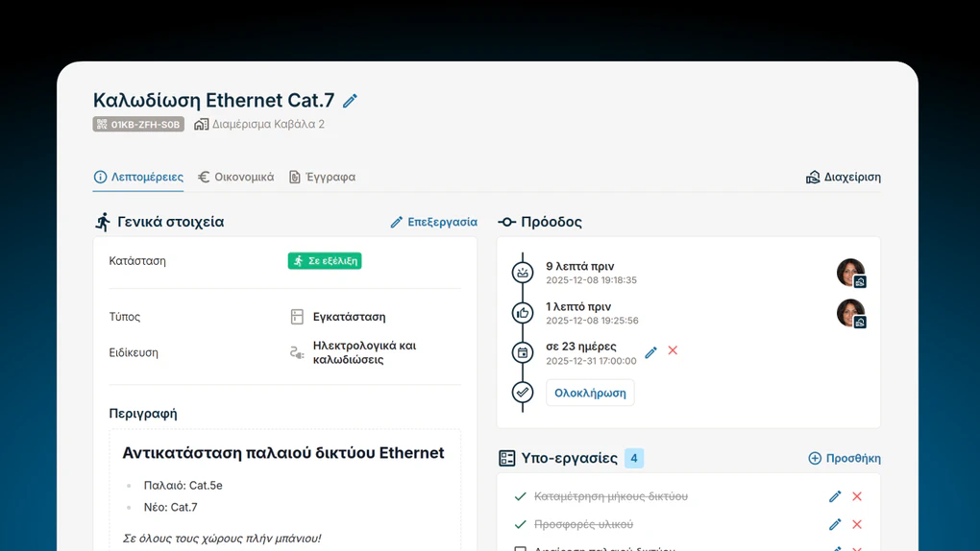980x551 pixels.
Task: Click the QR code badge 01KB-ZFH-S0B
Action: click(x=138, y=125)
